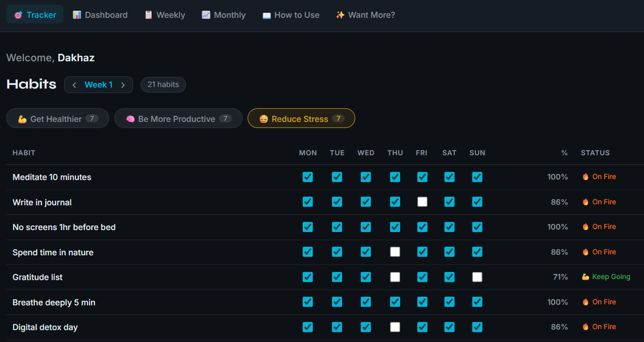Check Thursday for Spend time in nature
The width and height of the screenshot is (644, 342).
pyautogui.click(x=395, y=252)
